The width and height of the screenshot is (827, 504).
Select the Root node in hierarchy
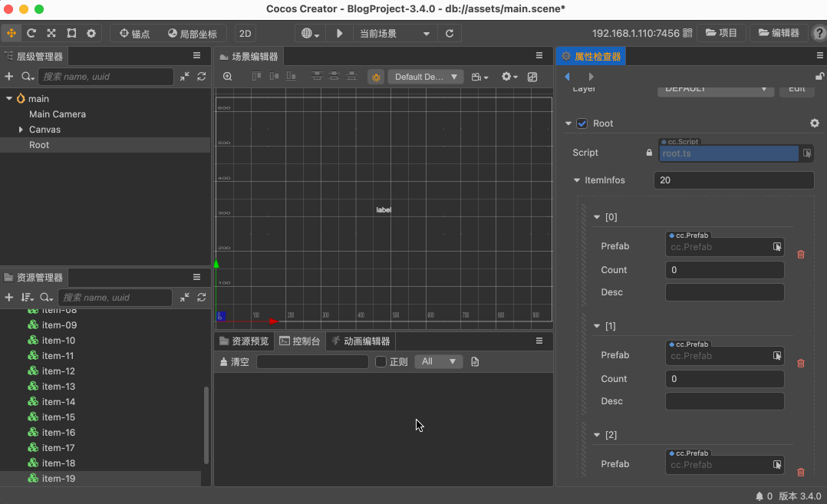tap(39, 144)
